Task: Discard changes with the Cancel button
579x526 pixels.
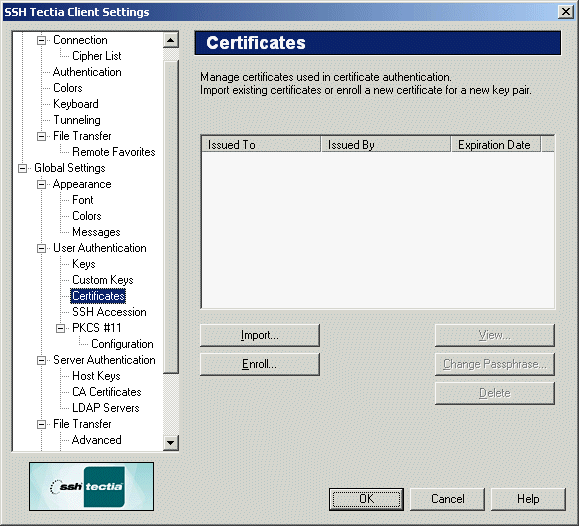Action: 448,499
